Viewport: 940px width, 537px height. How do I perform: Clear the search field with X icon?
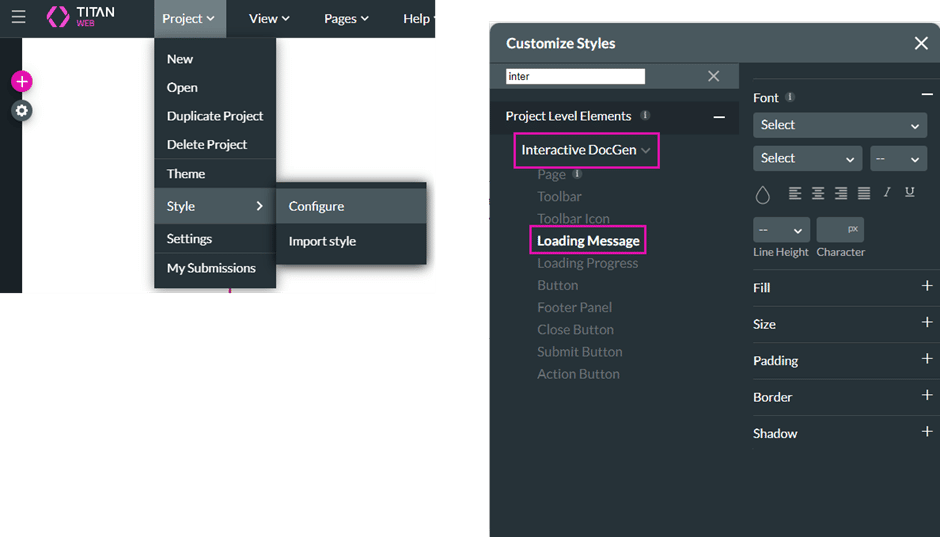point(713,76)
